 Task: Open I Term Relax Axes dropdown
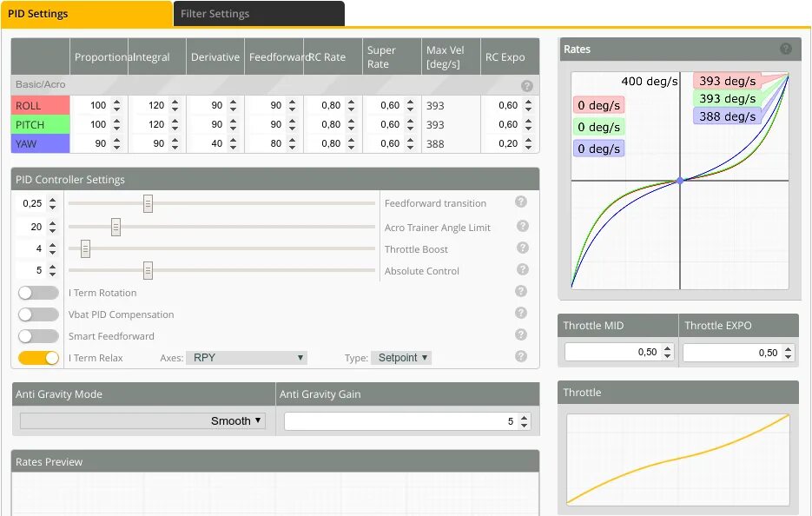click(247, 358)
